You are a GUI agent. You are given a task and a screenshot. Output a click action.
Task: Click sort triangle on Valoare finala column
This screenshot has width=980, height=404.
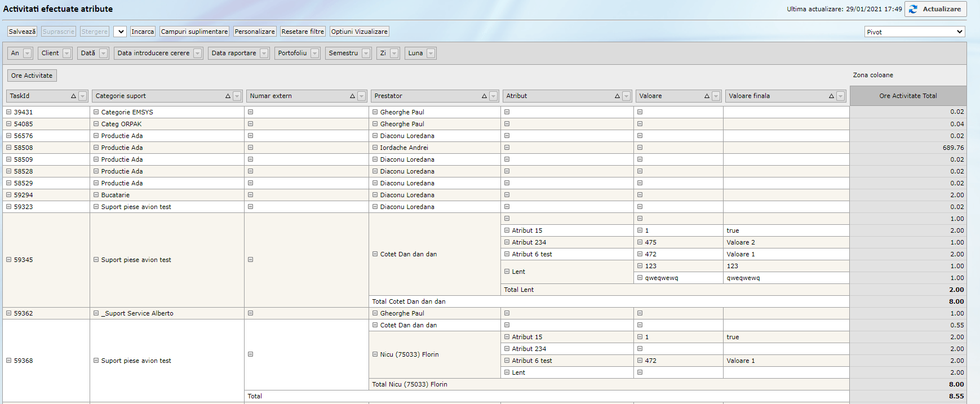[x=831, y=96]
